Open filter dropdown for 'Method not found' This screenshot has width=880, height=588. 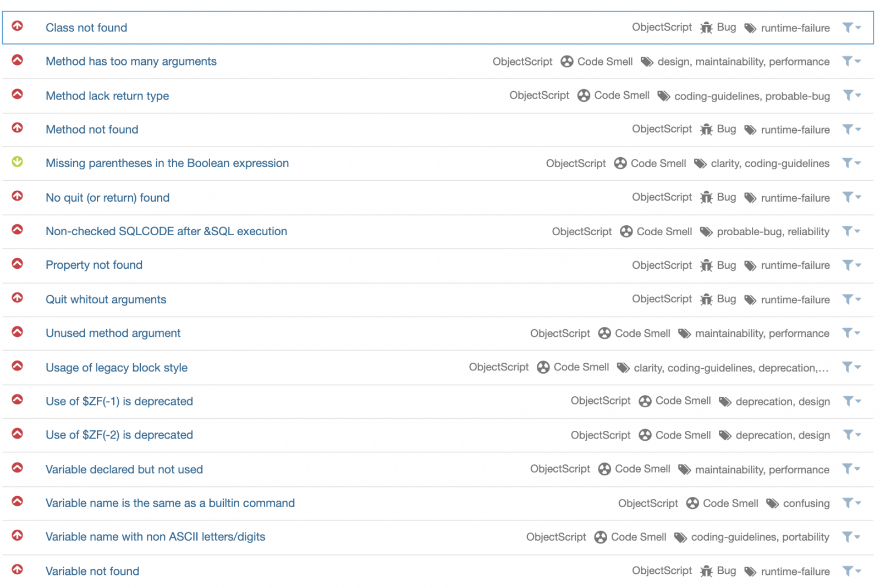851,130
